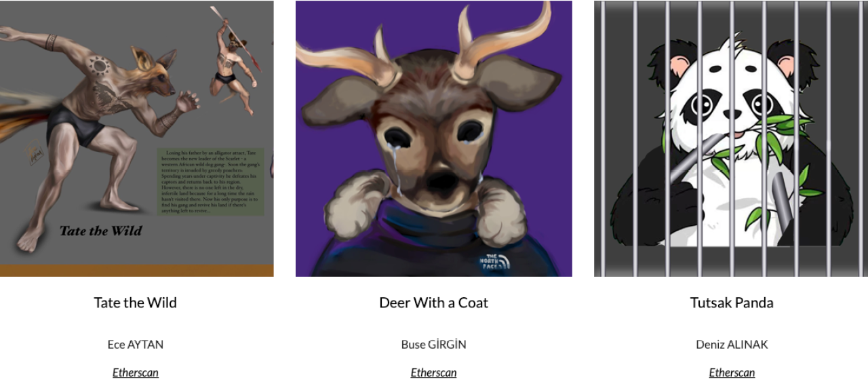Click the 'Deer With a Coat' title
The width and height of the screenshot is (868, 384).
click(x=434, y=303)
